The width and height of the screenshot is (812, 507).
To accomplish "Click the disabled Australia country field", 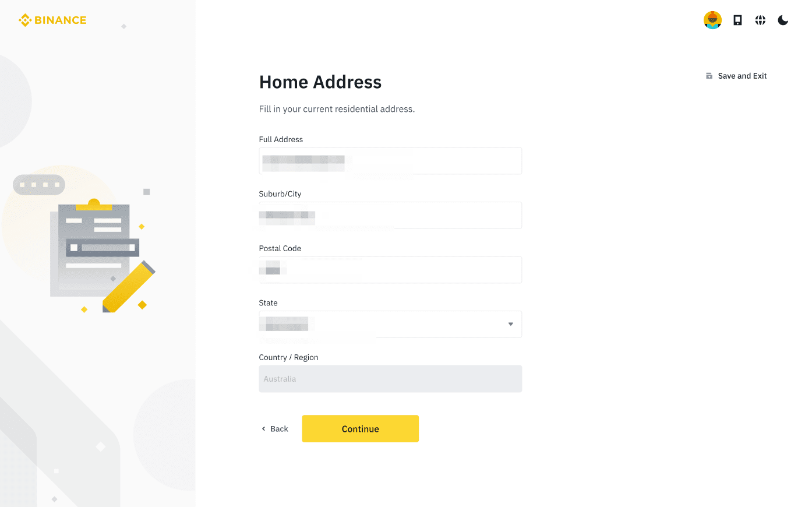I will [390, 379].
